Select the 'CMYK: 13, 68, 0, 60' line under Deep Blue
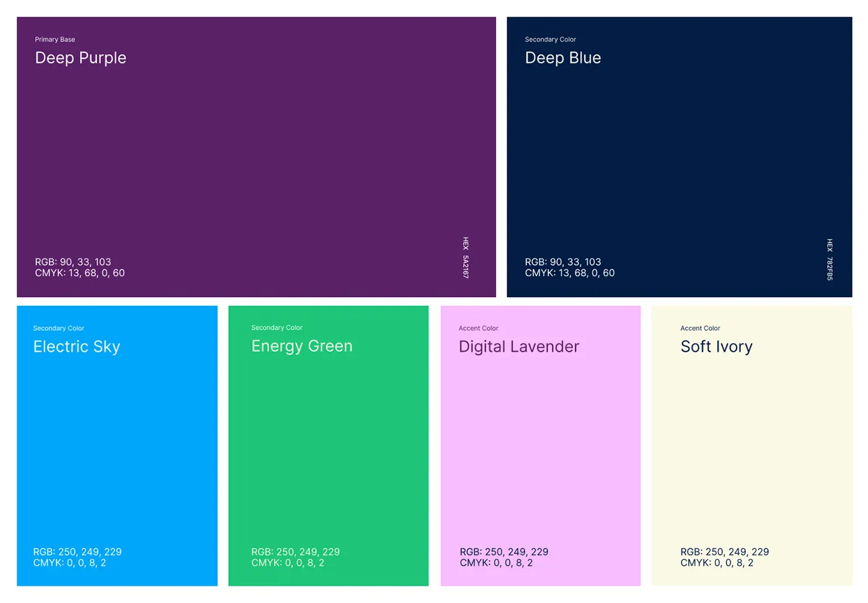This screenshot has width=868, height=603. point(570,273)
